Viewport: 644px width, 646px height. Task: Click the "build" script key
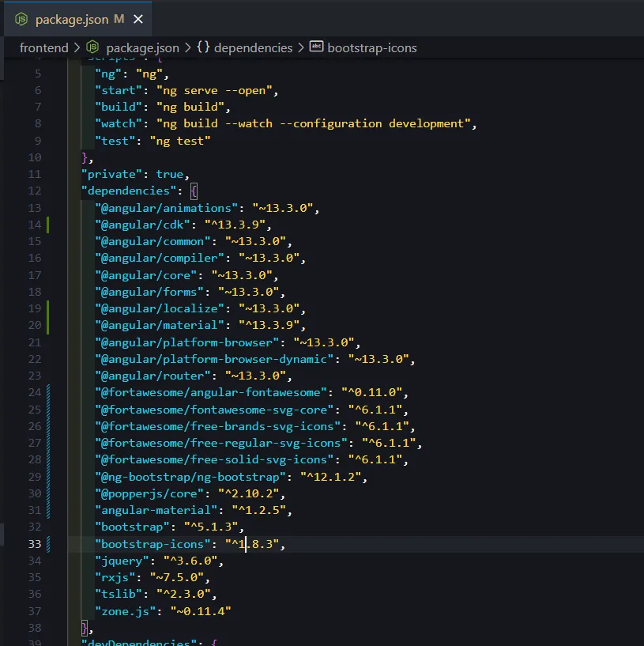pyautogui.click(x=119, y=107)
